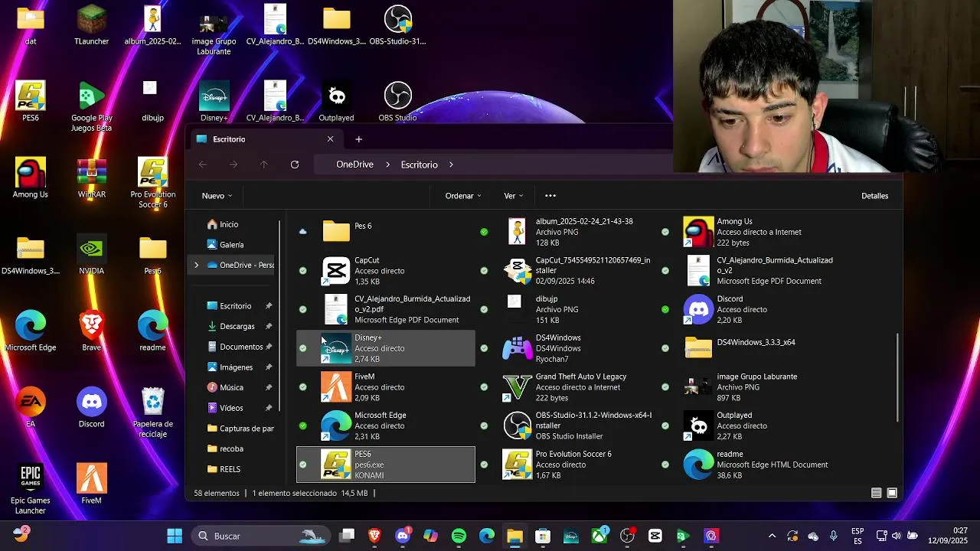Show hidden system tray icons
The width and height of the screenshot is (980, 551).
(772, 536)
